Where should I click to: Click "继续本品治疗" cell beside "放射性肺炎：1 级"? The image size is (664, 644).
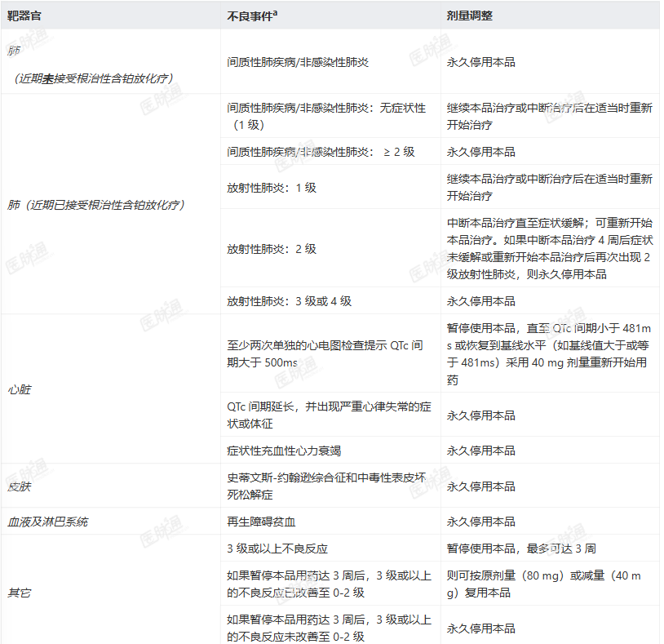549,187
